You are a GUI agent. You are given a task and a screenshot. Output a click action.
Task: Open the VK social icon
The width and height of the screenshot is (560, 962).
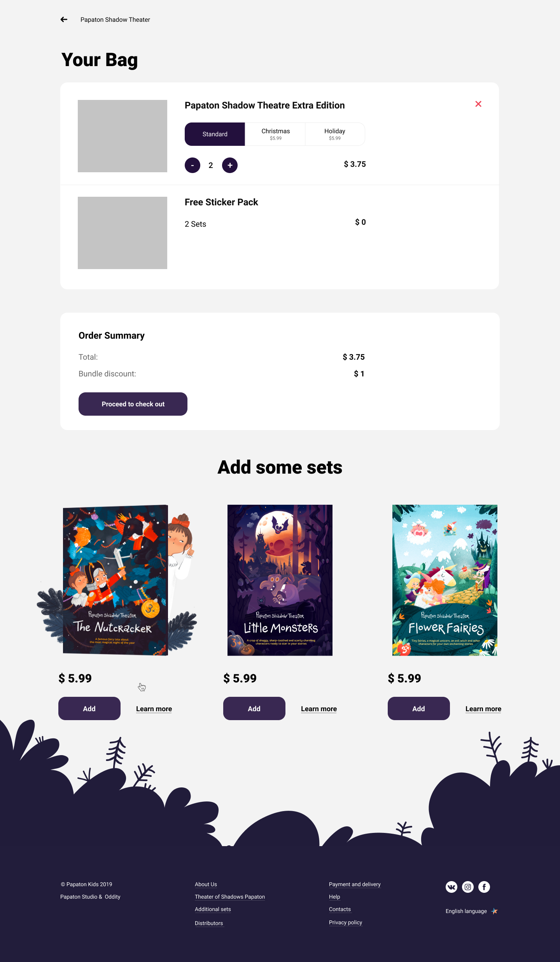tap(451, 887)
